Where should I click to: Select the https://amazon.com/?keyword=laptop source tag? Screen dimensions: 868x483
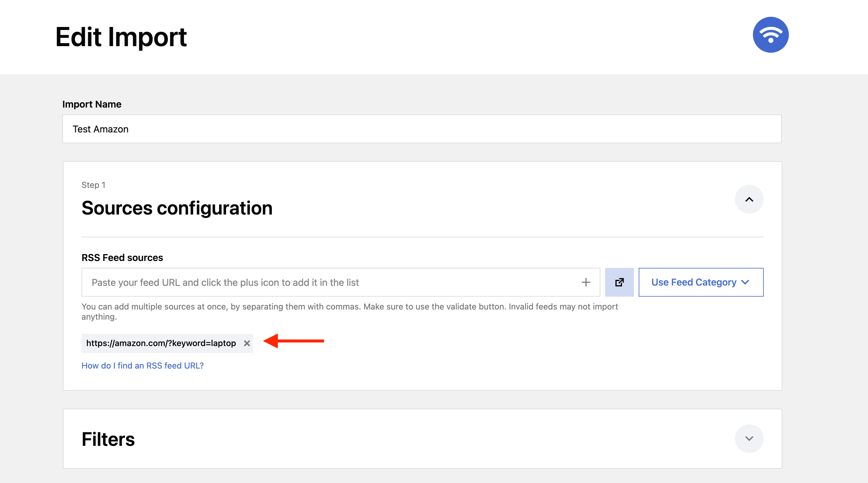(x=161, y=343)
